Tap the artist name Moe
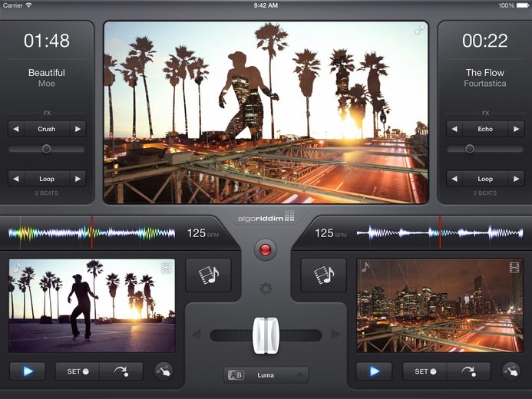 (47, 84)
